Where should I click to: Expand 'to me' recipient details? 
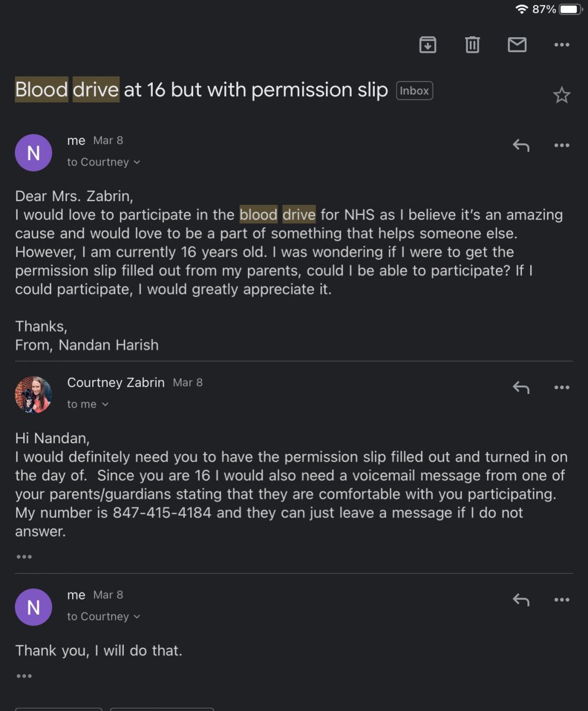click(88, 404)
